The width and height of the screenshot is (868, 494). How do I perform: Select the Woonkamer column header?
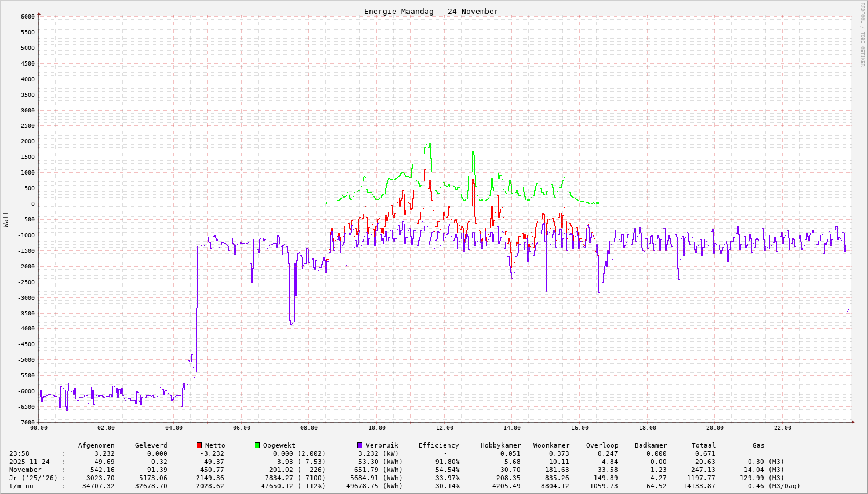point(551,445)
